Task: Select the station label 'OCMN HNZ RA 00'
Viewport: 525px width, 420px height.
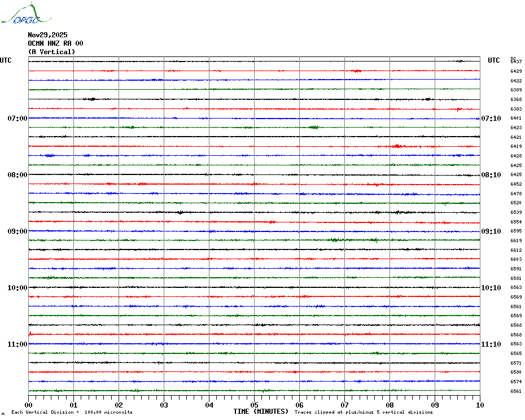Action: (55, 43)
